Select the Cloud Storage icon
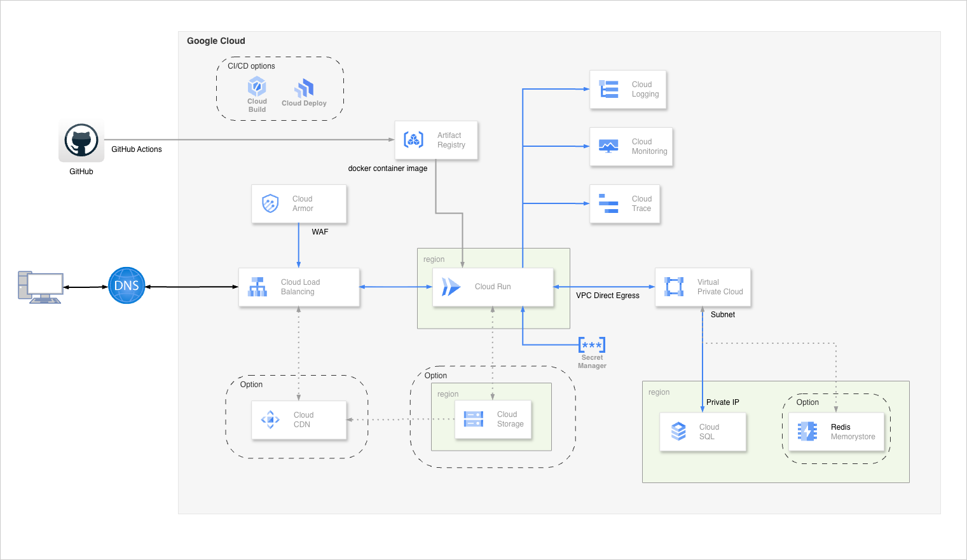The width and height of the screenshot is (967, 560). [x=474, y=419]
